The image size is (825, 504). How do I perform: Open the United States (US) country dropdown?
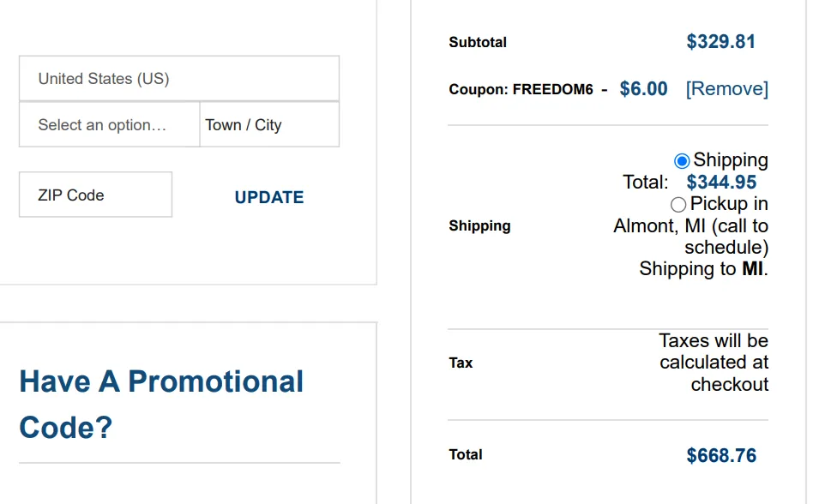178,79
